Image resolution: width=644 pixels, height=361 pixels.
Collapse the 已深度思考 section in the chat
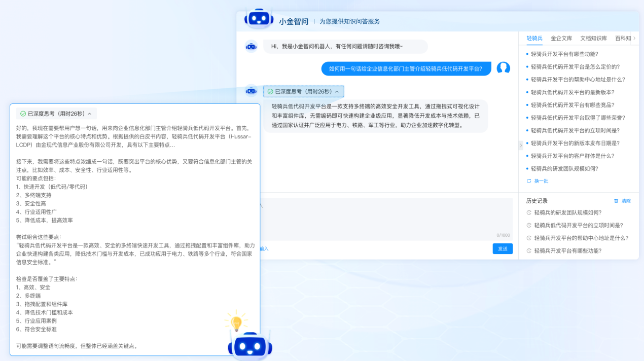[x=337, y=92]
